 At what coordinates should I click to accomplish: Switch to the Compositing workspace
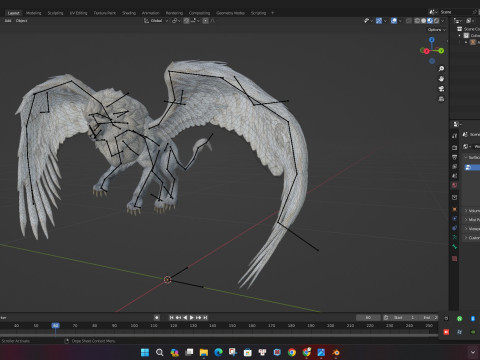click(199, 13)
